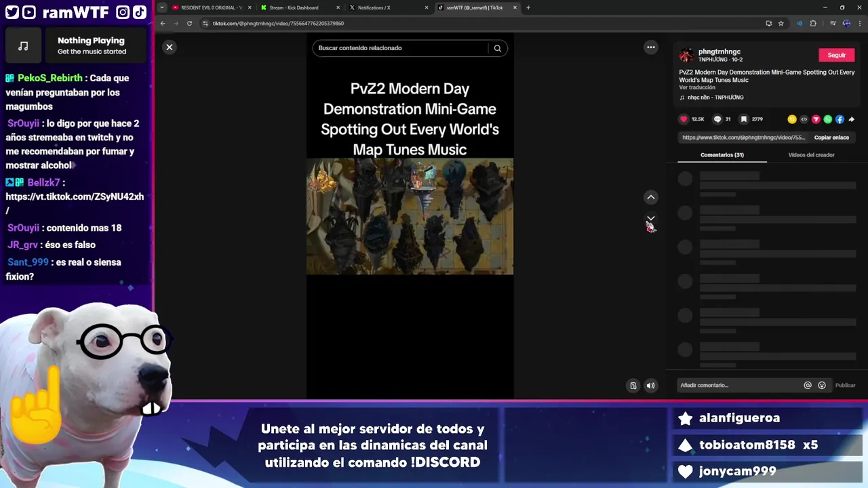This screenshot has height=488, width=868.
Task: Click the install app icon in address bar
Action: [x=768, y=23]
